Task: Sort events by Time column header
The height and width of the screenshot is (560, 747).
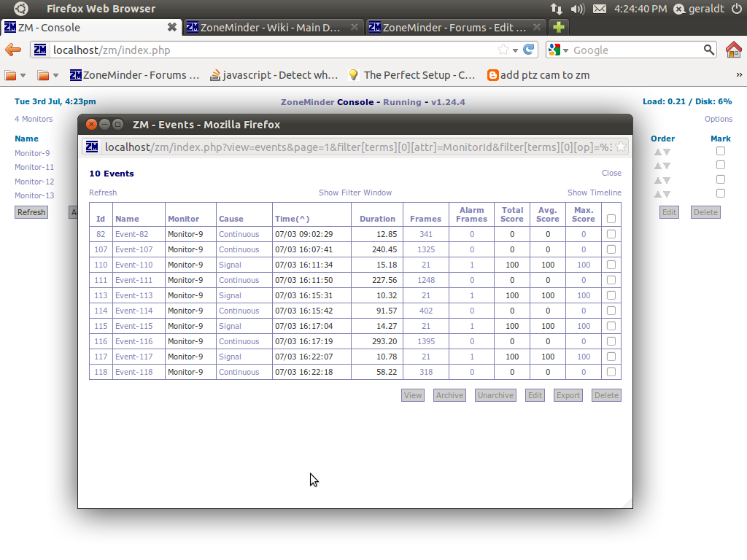Action: pos(292,219)
